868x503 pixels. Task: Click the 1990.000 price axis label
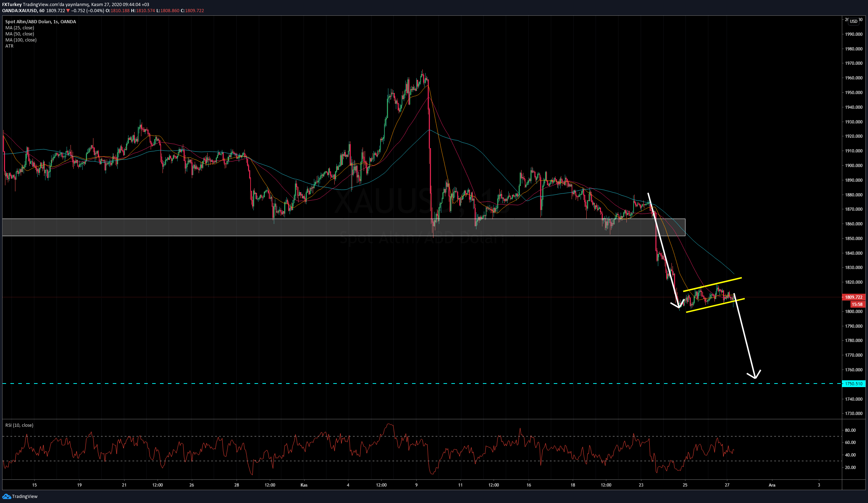854,34
